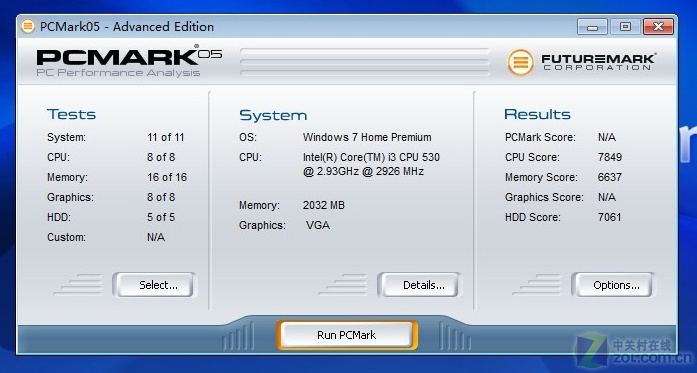Click the 'HDD Score:' label

click(533, 217)
